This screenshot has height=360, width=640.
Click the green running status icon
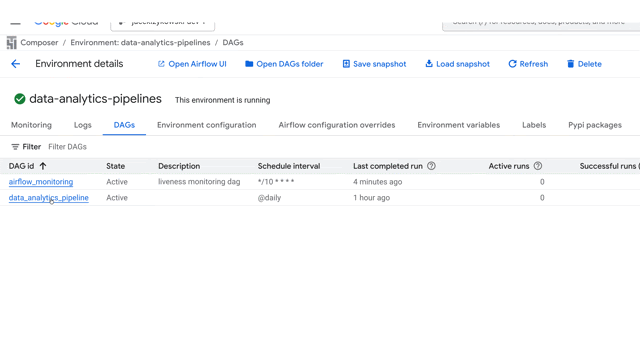tap(20, 99)
